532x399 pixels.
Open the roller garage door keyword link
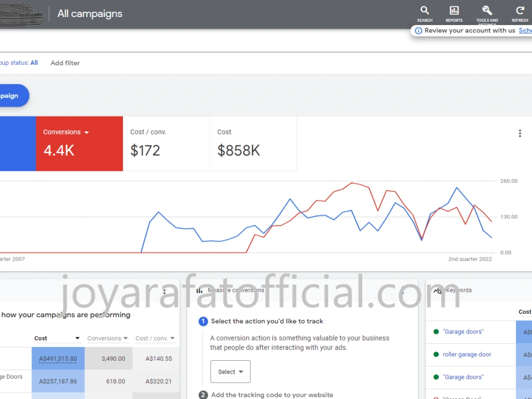[x=467, y=354]
